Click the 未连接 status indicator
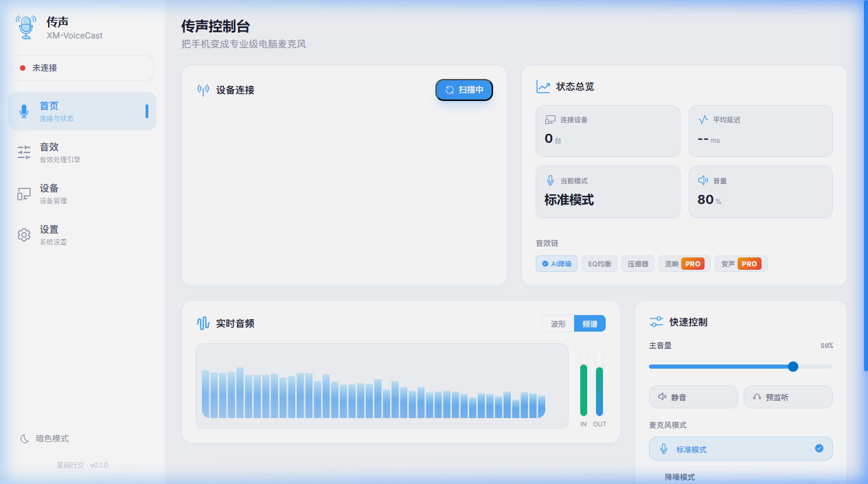 [x=82, y=68]
